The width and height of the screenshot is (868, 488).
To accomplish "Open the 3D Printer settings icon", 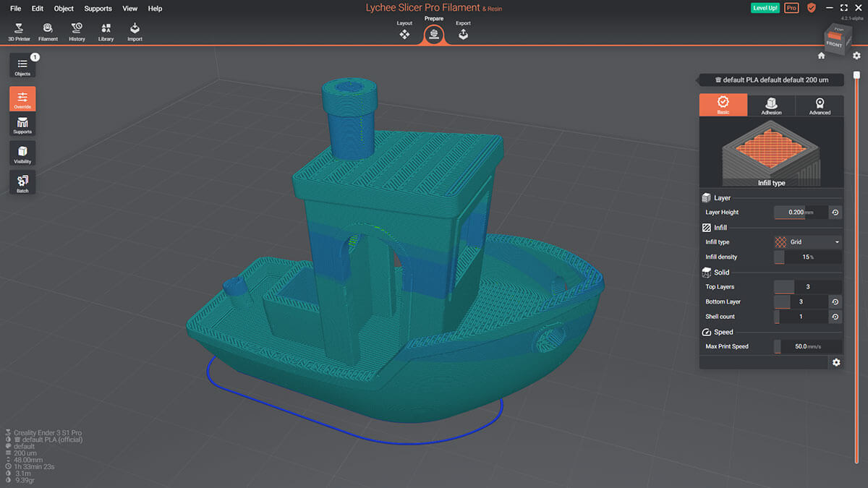I will point(19,30).
